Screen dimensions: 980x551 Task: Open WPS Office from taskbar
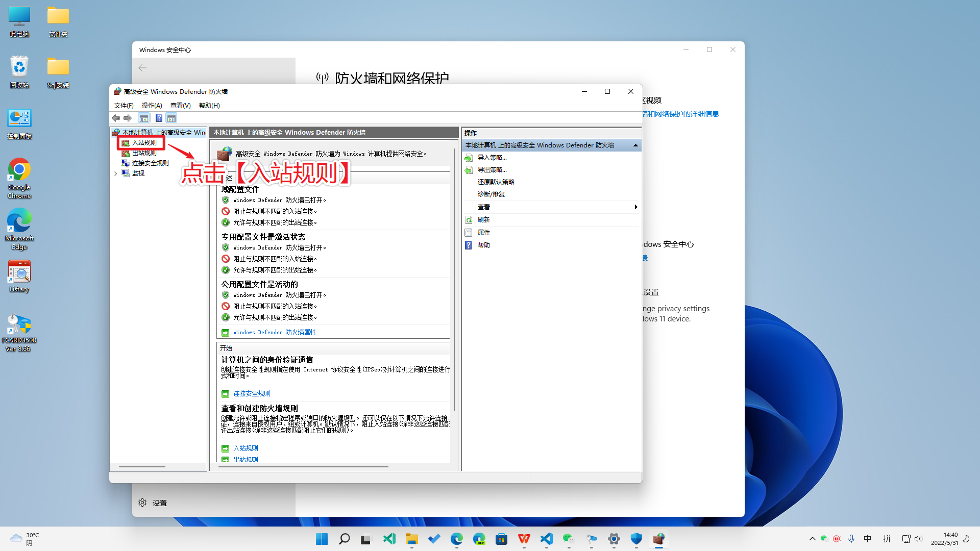point(524,539)
